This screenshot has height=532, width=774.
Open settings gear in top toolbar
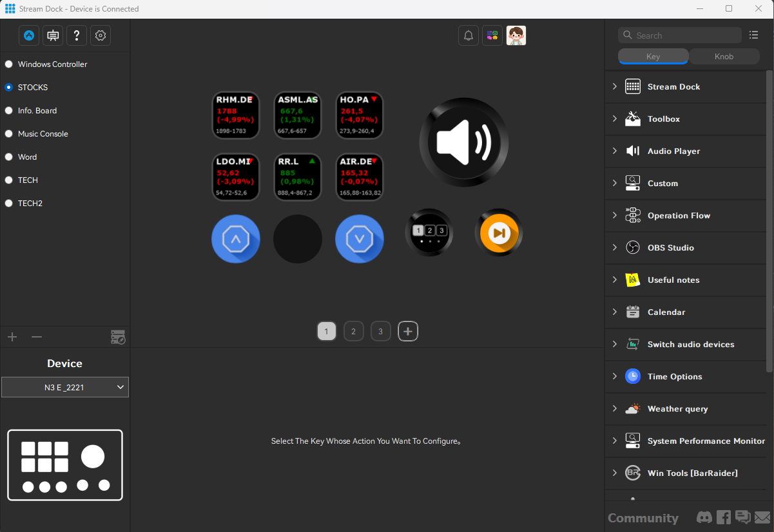click(x=101, y=36)
